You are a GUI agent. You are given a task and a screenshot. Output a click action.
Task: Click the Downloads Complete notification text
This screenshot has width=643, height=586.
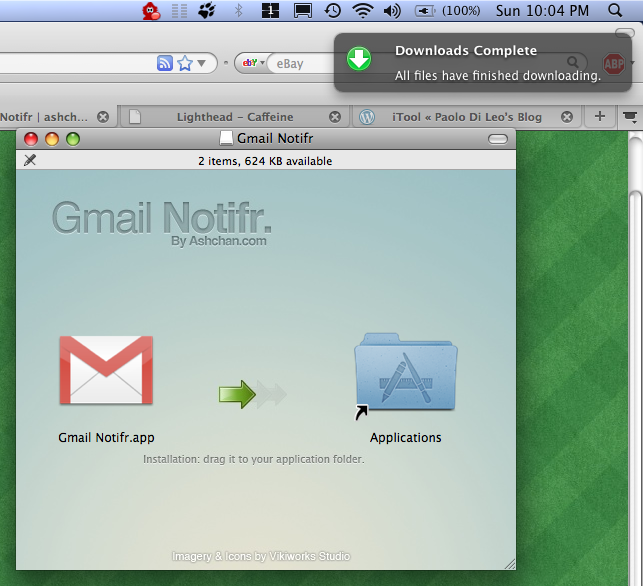tap(497, 63)
